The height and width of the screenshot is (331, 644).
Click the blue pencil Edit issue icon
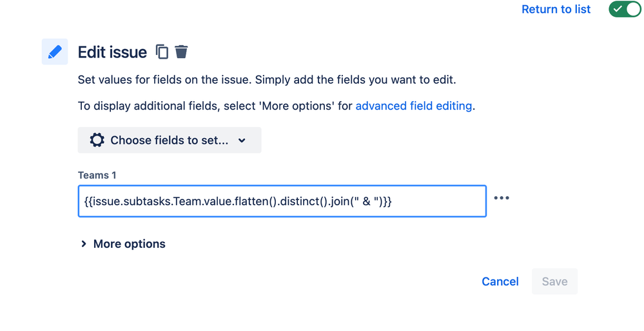click(x=55, y=52)
